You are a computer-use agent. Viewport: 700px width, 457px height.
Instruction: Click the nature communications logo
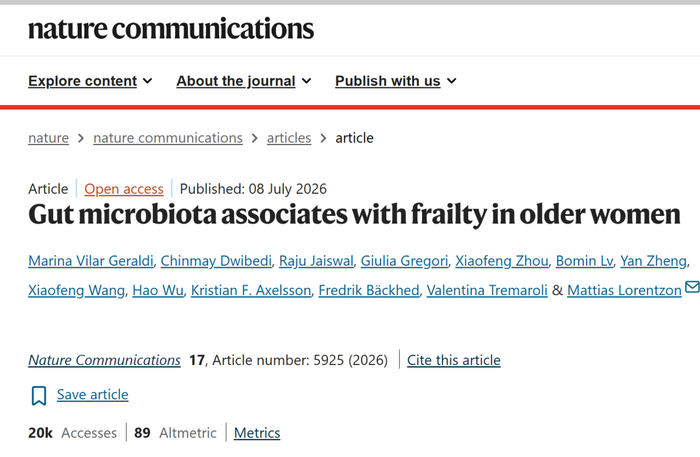click(171, 29)
